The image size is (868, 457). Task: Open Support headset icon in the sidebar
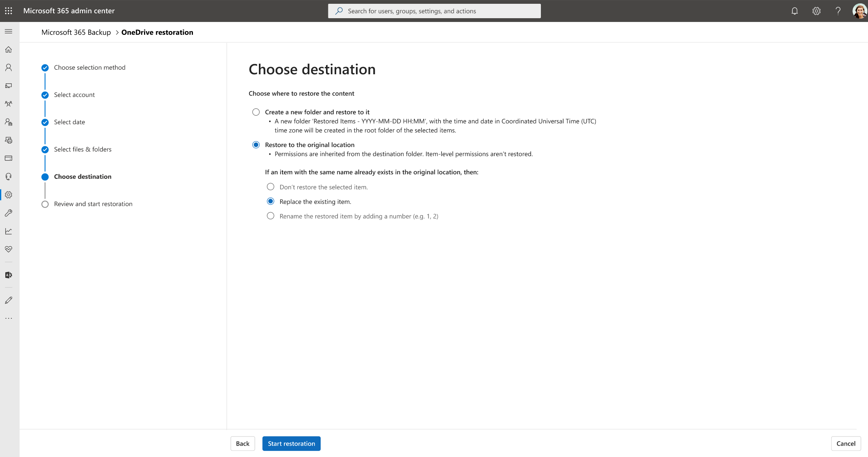click(x=8, y=177)
